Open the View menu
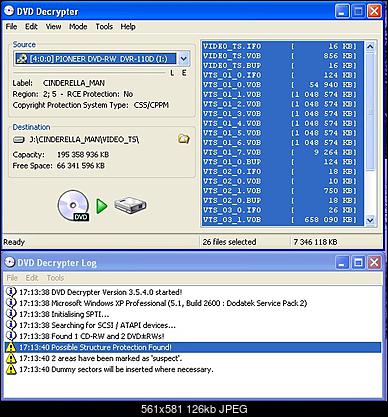The image size is (388, 417). pos(53,27)
